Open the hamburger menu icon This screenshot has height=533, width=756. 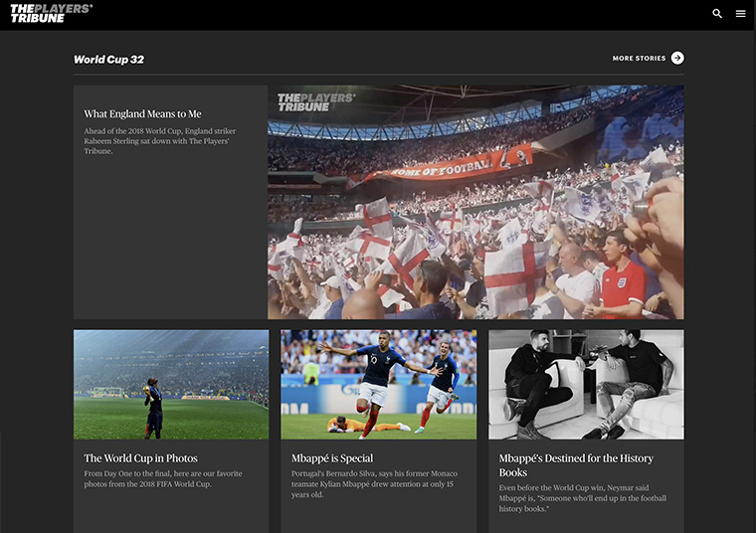click(x=740, y=14)
